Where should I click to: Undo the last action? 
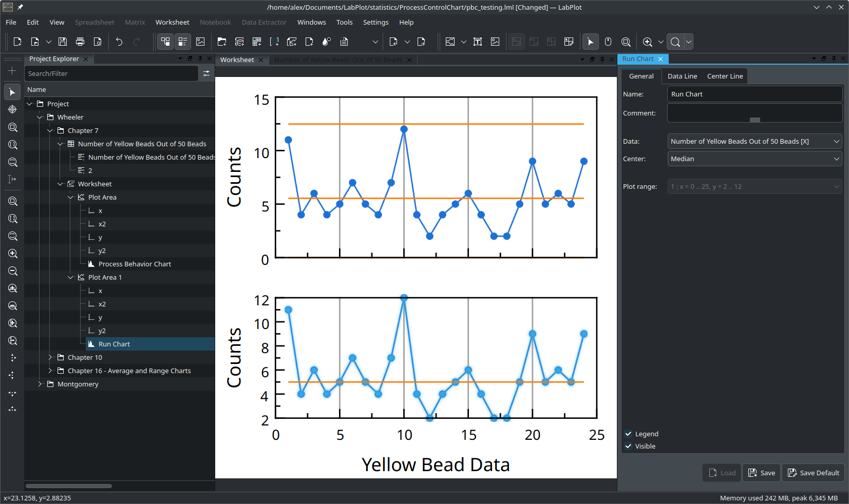point(119,42)
